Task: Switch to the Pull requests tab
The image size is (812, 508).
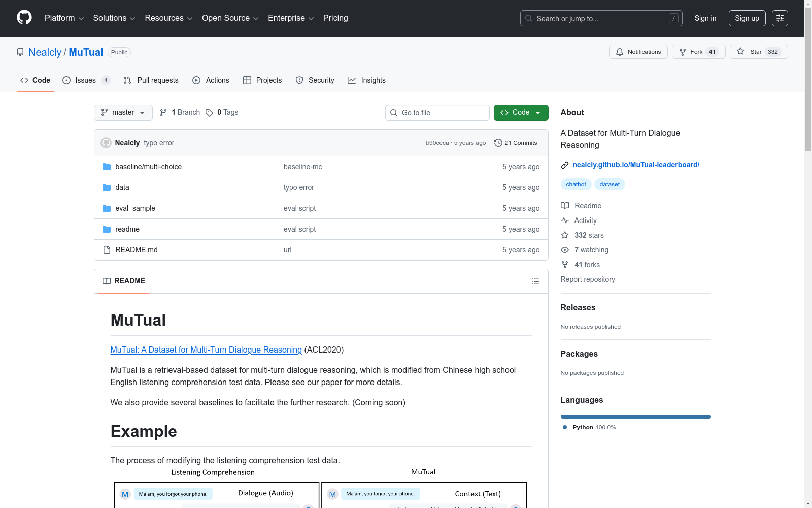Action: pos(151,80)
